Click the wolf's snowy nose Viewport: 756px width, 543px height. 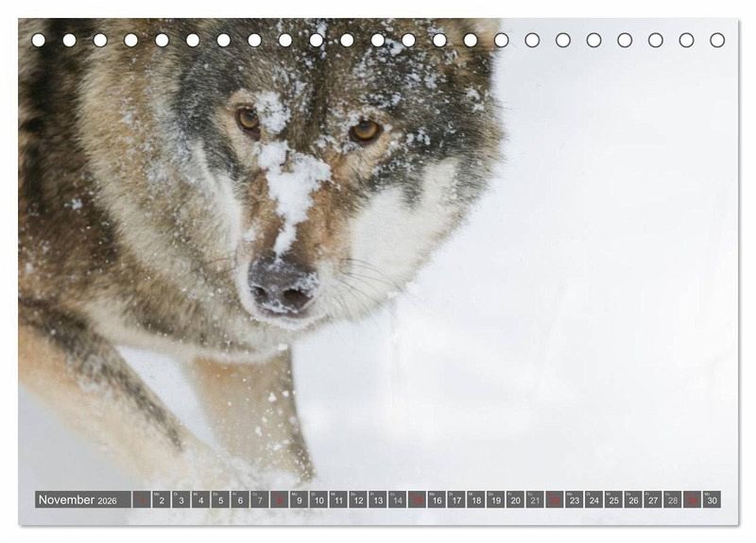pyautogui.click(x=283, y=287)
